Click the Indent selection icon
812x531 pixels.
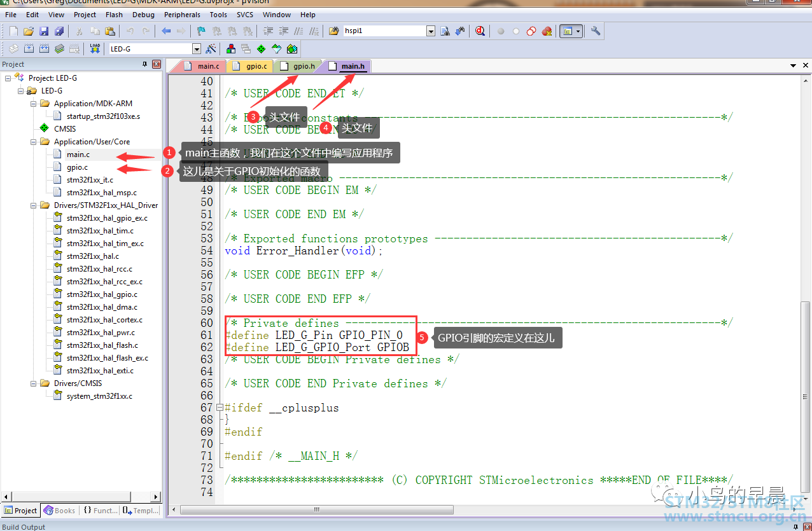point(268,31)
